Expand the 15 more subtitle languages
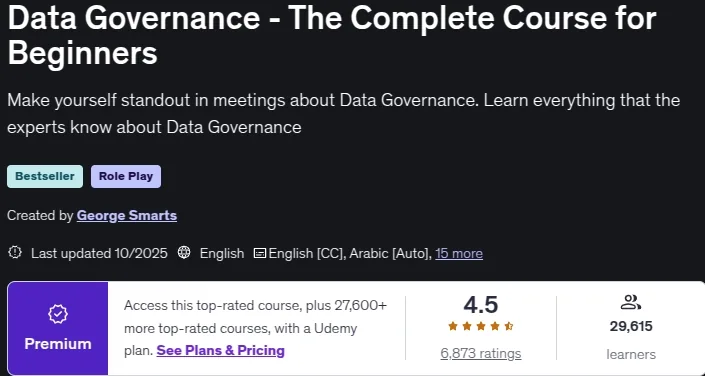This screenshot has width=705, height=376. click(459, 253)
